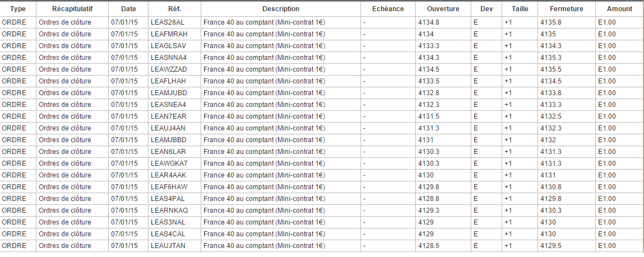Click the reference LEAFMRAH
644x257 pixels.
[169, 34]
